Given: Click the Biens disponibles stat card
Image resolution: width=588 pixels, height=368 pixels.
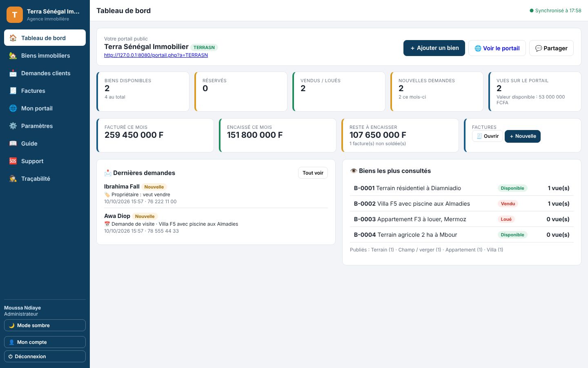Looking at the screenshot, I should pyautogui.click(x=143, y=92).
